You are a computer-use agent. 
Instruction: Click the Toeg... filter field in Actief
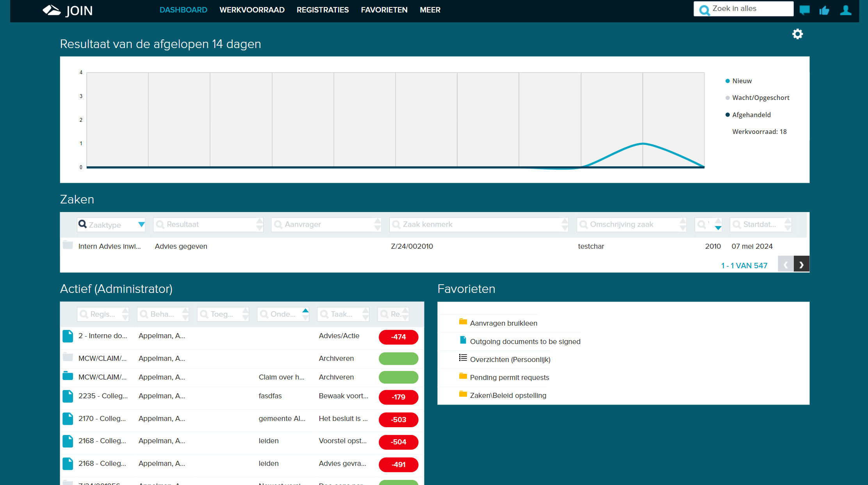(223, 314)
